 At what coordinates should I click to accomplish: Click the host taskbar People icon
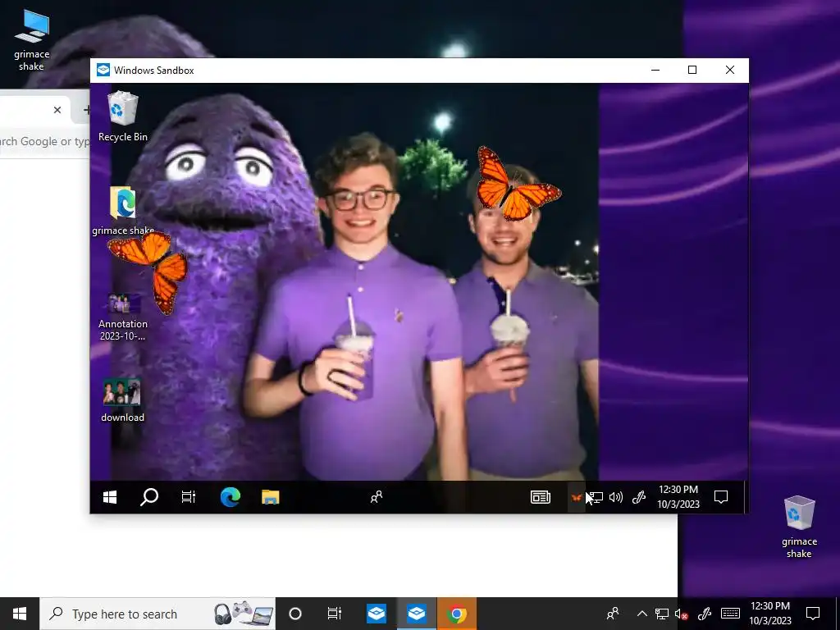click(x=613, y=614)
